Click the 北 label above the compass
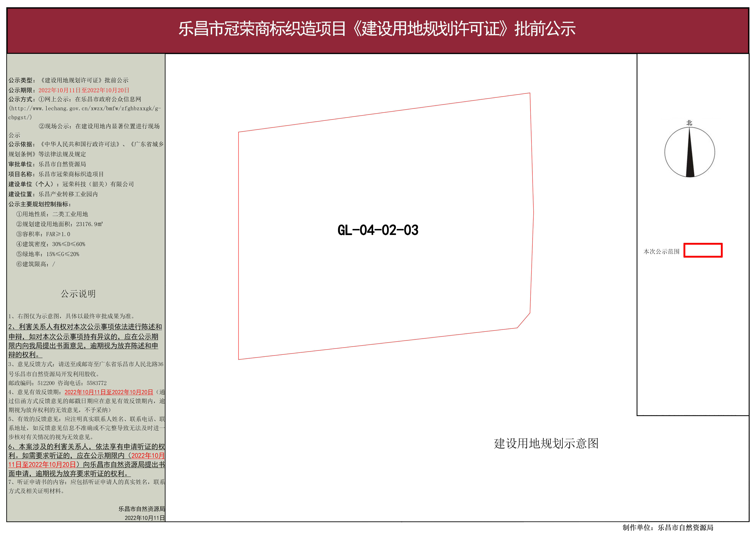This screenshot has height=535, width=756. pyautogui.click(x=689, y=123)
